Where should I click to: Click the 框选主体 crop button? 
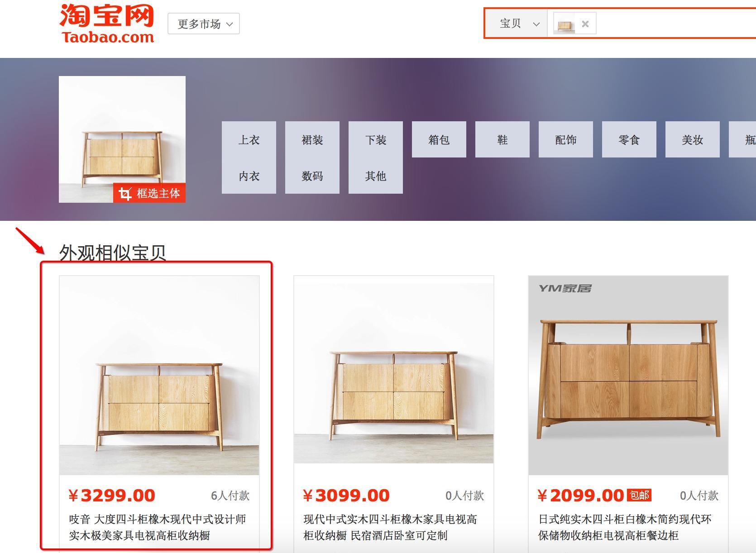click(149, 193)
